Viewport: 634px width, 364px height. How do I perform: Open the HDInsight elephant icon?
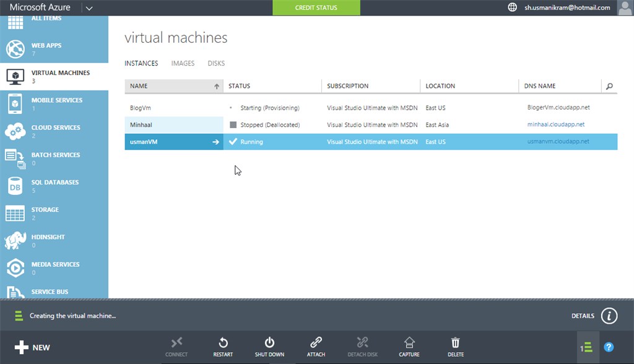coord(15,240)
